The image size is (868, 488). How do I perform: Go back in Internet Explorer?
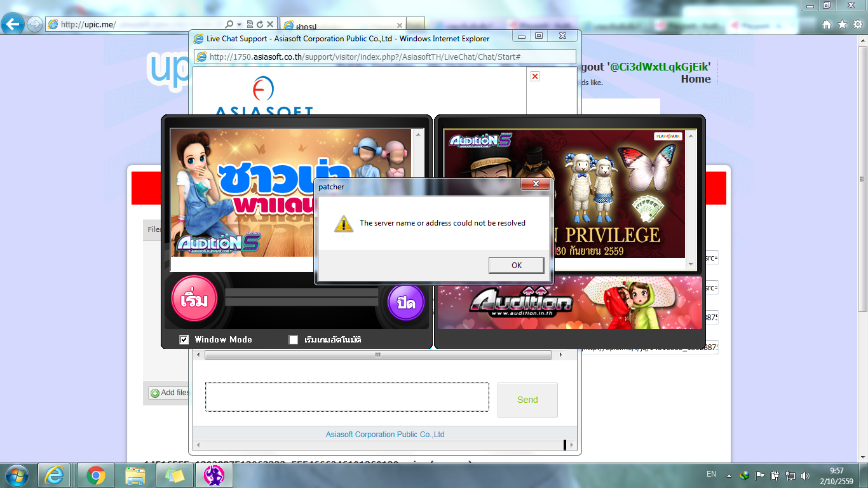pos(13,24)
